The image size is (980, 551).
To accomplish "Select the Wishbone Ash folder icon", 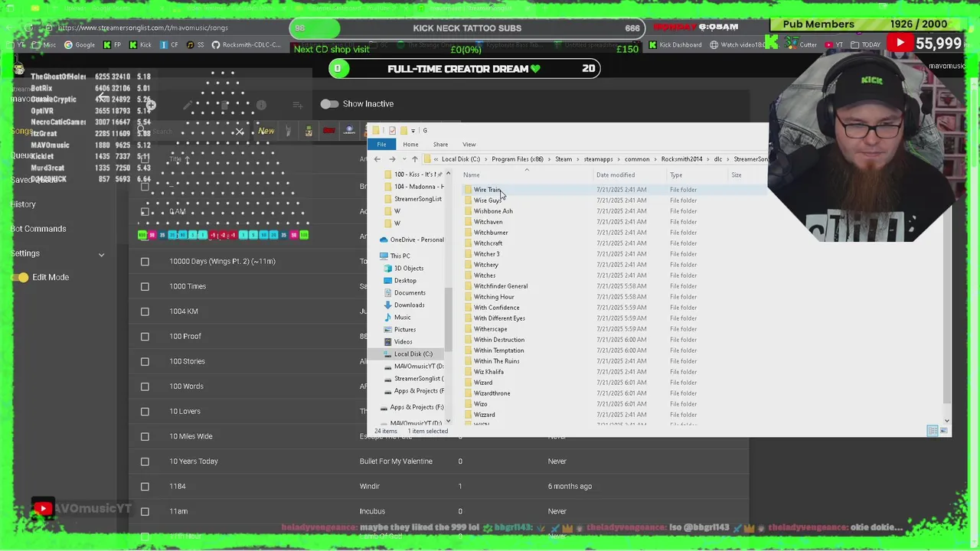I will 468,211.
